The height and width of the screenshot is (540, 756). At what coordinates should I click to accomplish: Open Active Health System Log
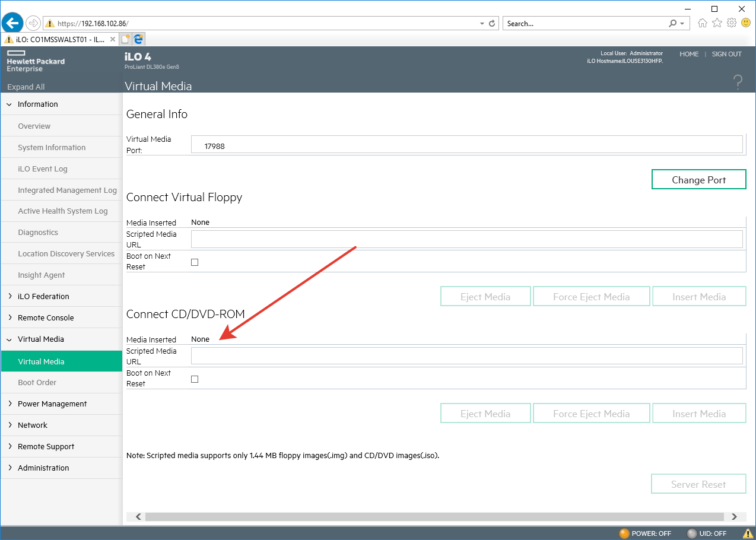tap(63, 211)
